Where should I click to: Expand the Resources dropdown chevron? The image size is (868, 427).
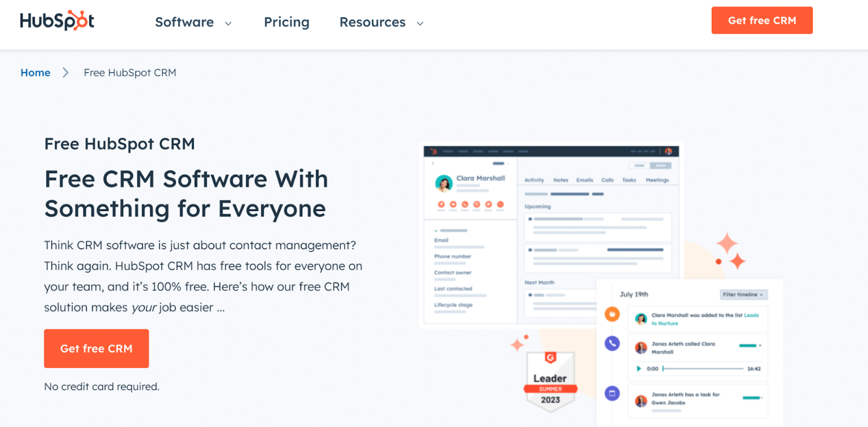pyautogui.click(x=420, y=23)
